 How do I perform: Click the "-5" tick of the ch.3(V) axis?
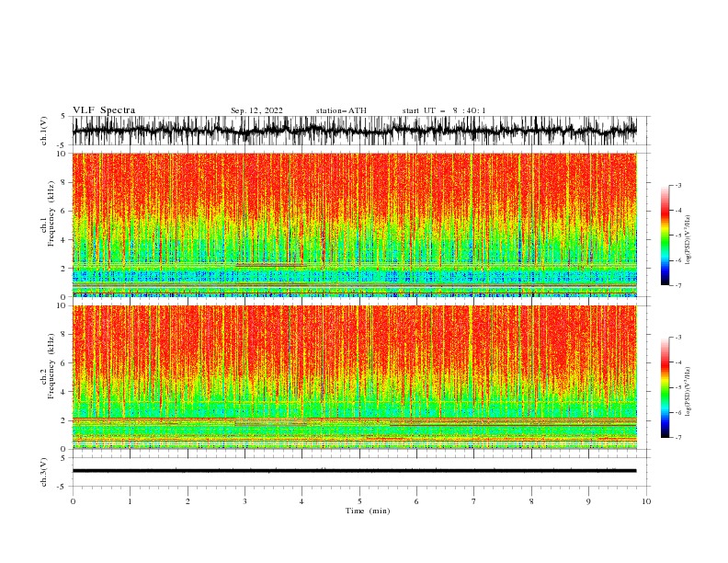coord(63,487)
